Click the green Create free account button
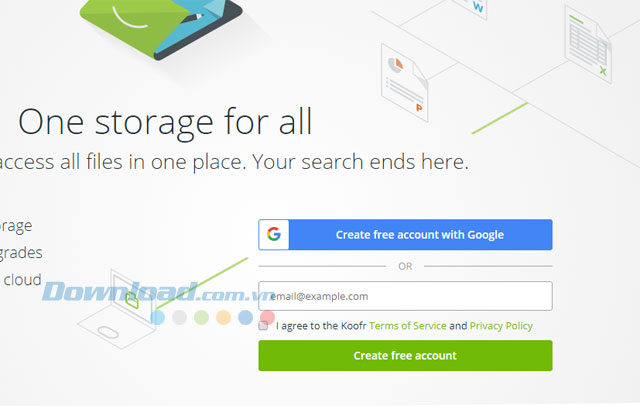Image resolution: width=640 pixels, height=406 pixels. 405,355
